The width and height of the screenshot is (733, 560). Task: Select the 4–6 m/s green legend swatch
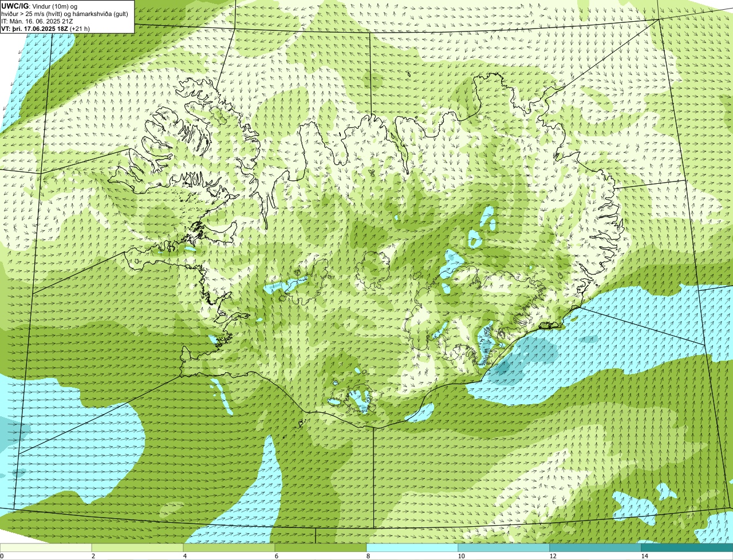pos(229,547)
